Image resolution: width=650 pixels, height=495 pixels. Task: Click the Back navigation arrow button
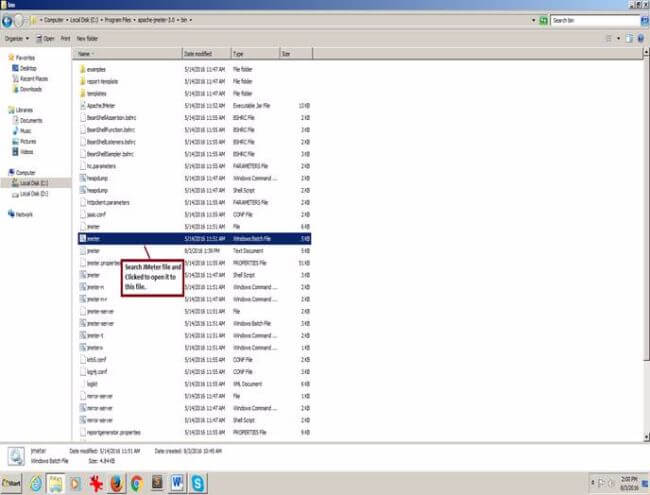pyautogui.click(x=7, y=20)
